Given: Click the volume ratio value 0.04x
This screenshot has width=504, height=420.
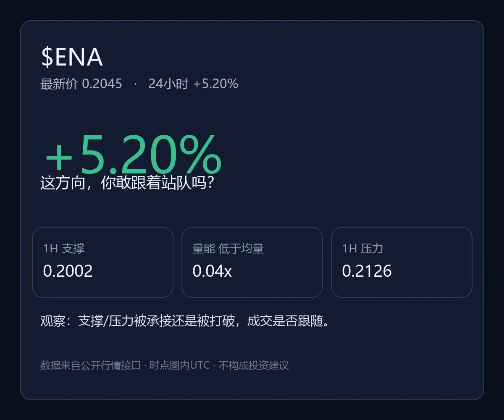Looking at the screenshot, I should pyautogui.click(x=212, y=271).
